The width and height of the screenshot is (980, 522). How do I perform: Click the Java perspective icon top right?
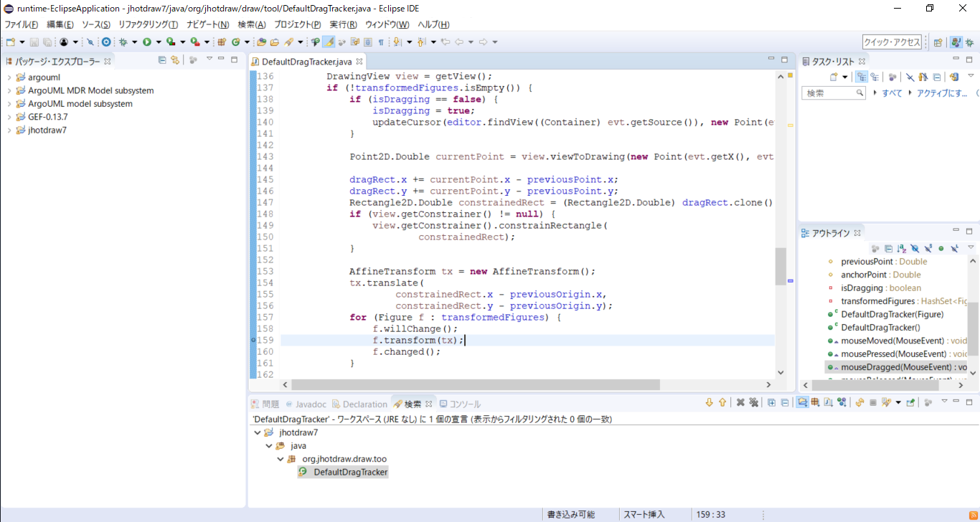(956, 42)
